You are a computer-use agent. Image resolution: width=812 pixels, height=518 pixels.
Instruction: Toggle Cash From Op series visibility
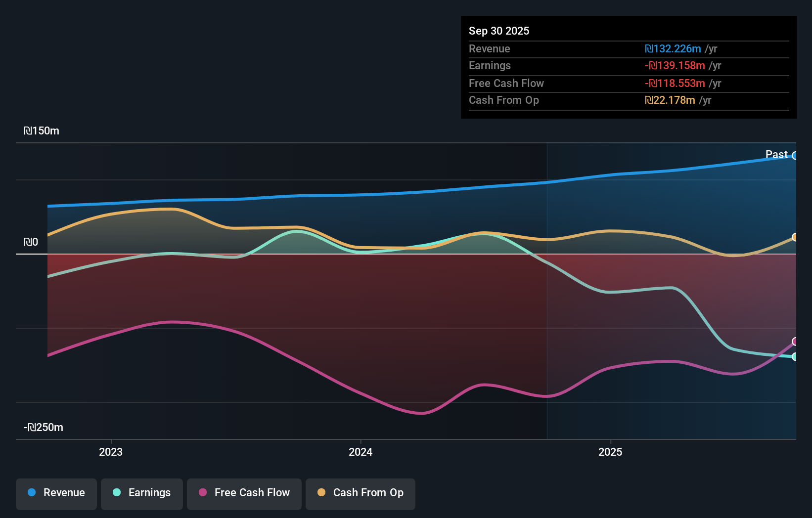[x=360, y=493]
